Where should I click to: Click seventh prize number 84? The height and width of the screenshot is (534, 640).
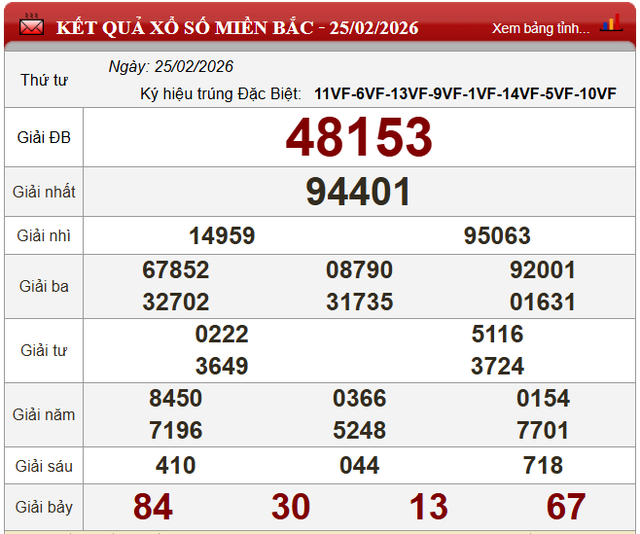pyautogui.click(x=153, y=507)
